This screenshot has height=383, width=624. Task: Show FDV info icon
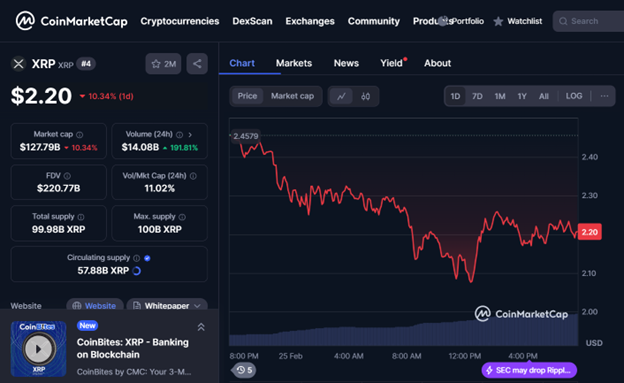pyautogui.click(x=67, y=176)
